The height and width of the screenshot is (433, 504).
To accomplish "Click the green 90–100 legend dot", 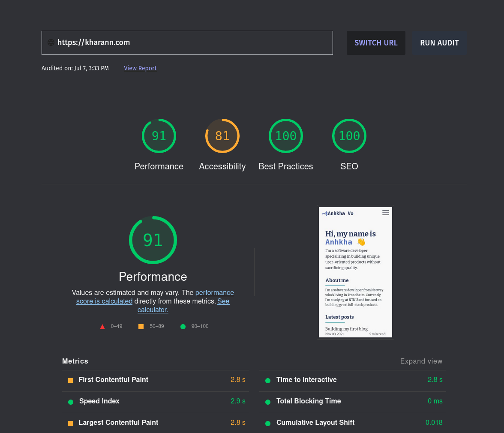I will tap(183, 326).
